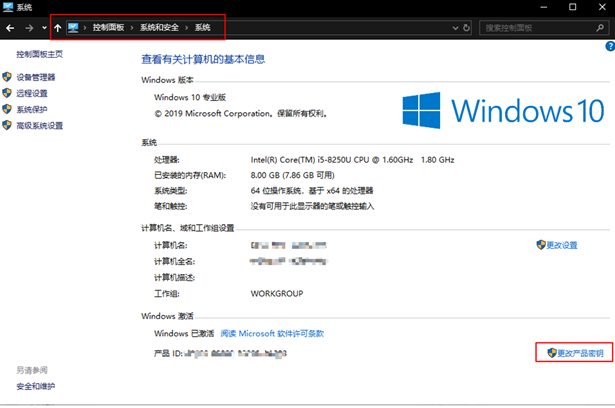Open 高级系统设置 sidebar link

tap(40, 126)
